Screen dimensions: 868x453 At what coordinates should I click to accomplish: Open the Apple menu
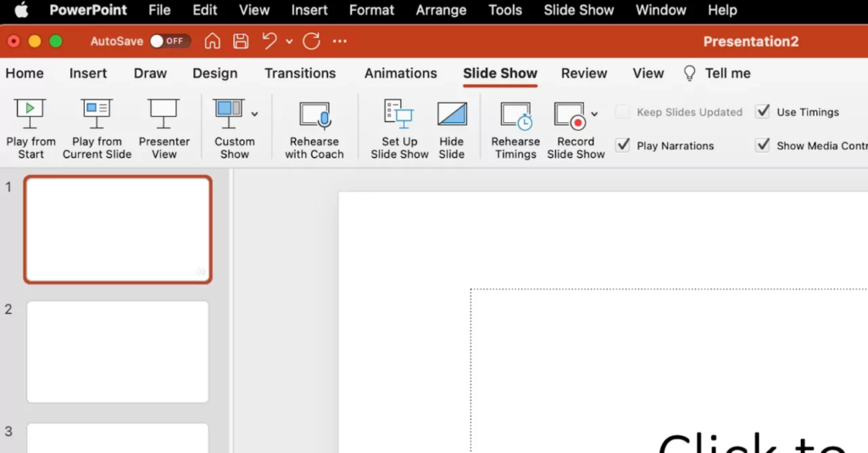coord(21,10)
